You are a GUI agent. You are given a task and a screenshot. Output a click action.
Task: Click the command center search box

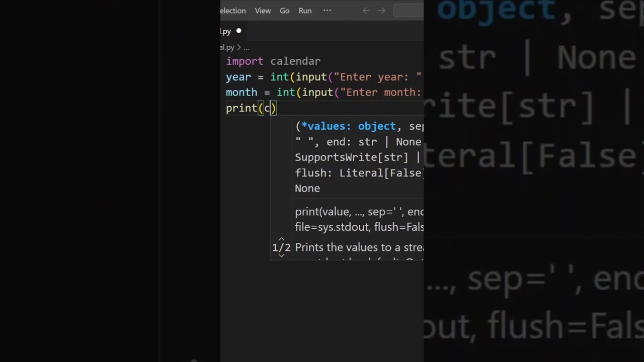tap(409, 11)
